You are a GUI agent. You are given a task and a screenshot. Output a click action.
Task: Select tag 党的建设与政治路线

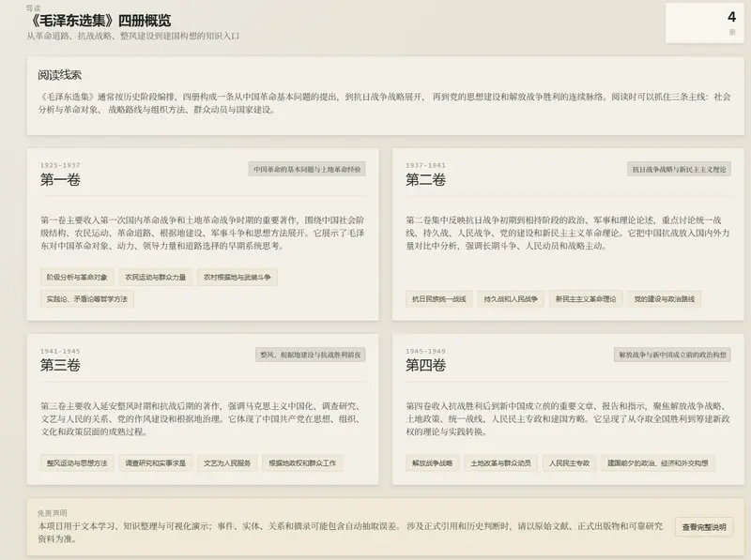point(665,299)
